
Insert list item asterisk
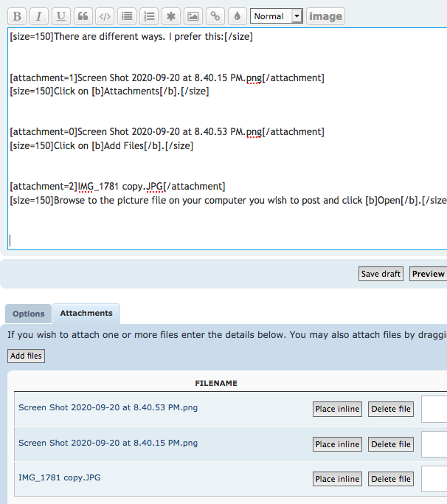coord(171,15)
